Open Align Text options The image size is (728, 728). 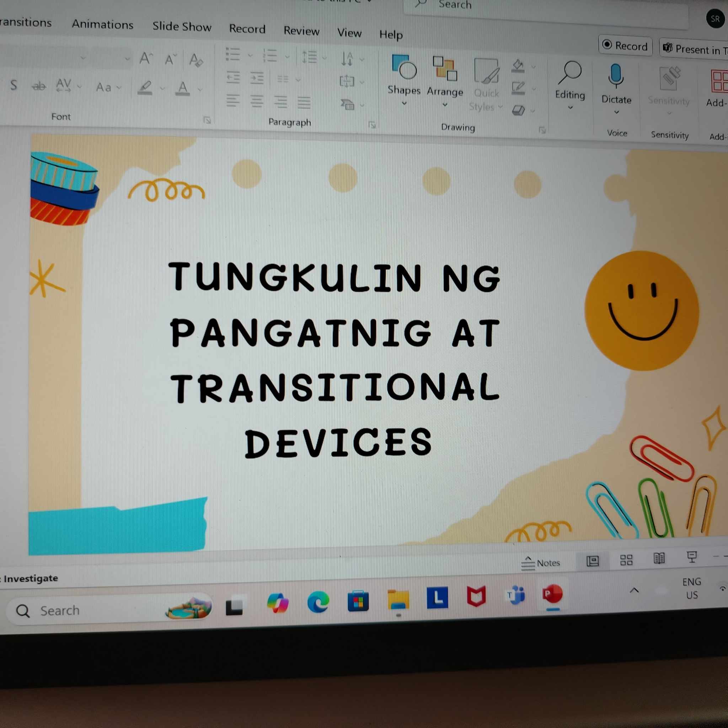(x=352, y=81)
